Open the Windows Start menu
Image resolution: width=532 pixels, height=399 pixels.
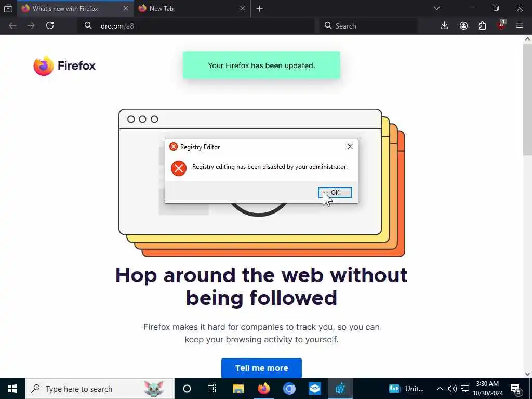click(x=12, y=389)
